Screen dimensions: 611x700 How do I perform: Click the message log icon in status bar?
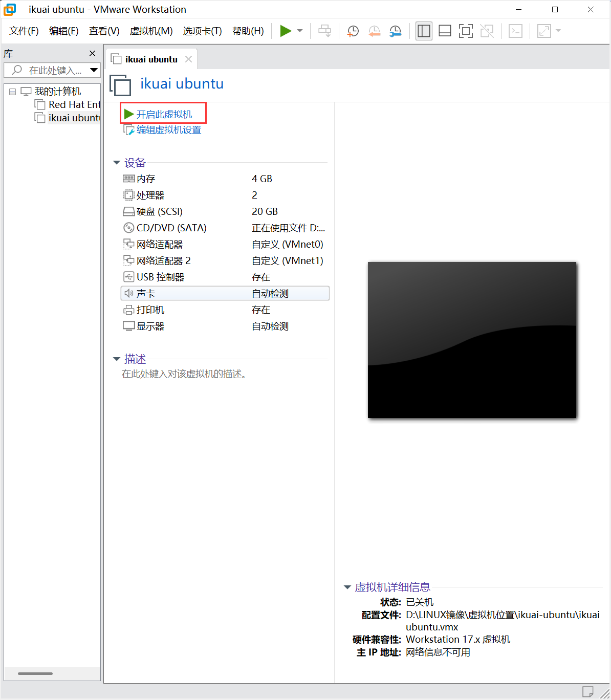click(588, 692)
